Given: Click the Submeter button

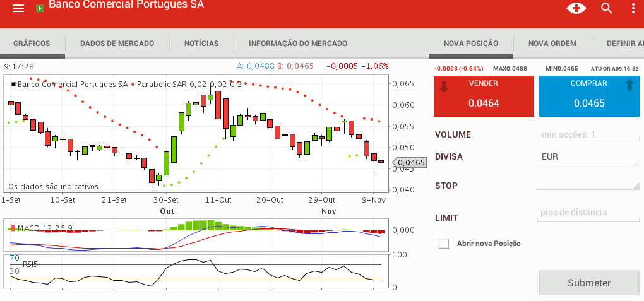Looking at the screenshot, I should [589, 283].
